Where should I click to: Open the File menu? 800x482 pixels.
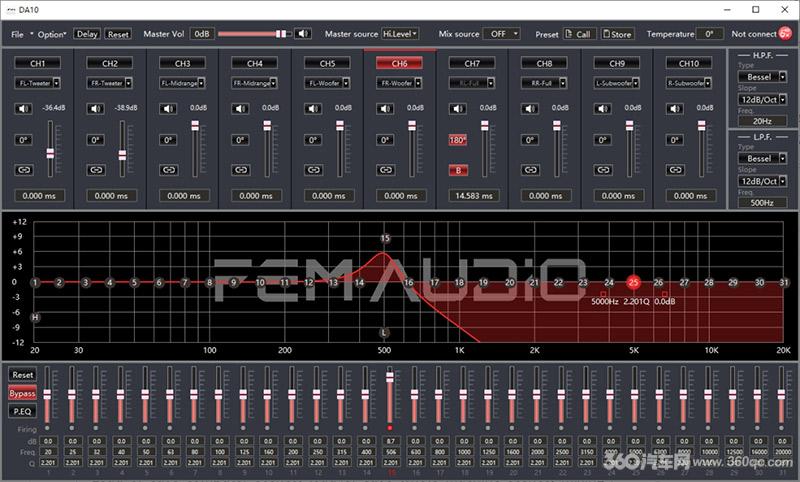point(17,34)
